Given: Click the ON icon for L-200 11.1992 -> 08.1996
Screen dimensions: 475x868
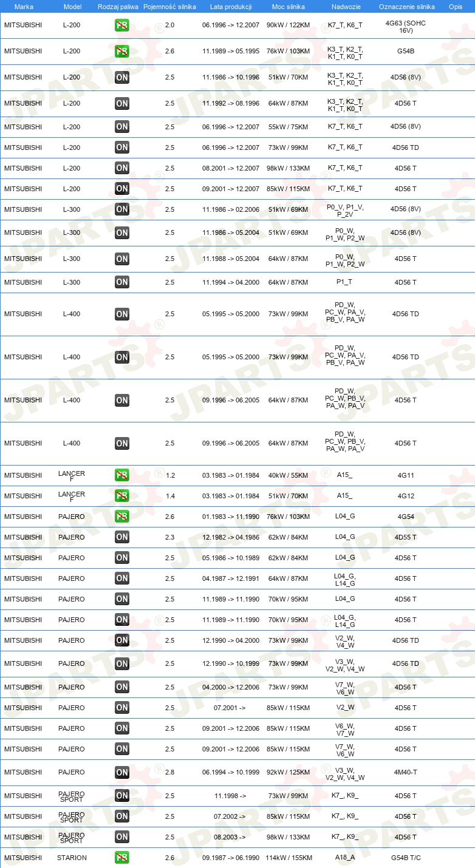Looking at the screenshot, I should click(x=122, y=103).
